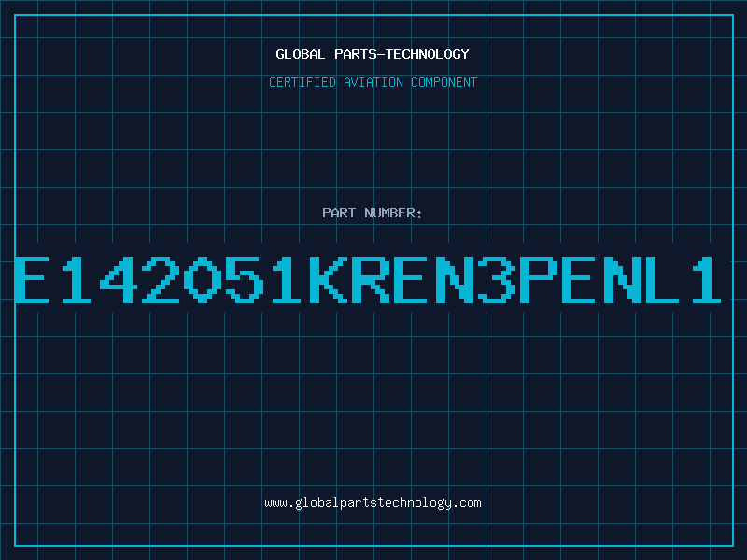747x560 pixels.
Task: Open the www.globalpartstechnology.com link
Action: pos(373,503)
